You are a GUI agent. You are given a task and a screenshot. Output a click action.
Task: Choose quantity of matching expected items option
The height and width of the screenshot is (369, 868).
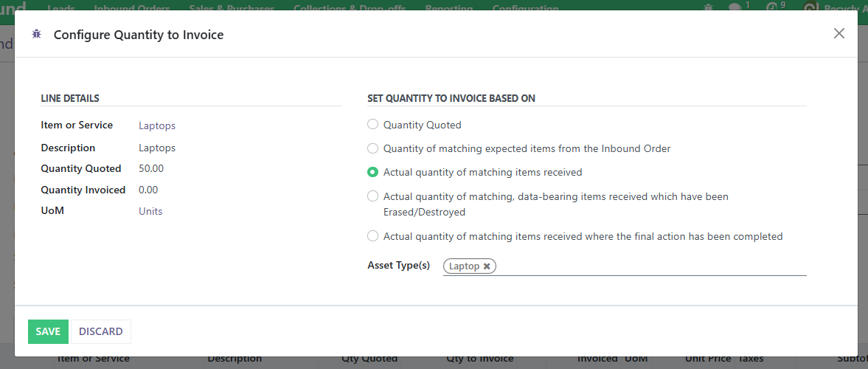[x=373, y=148]
